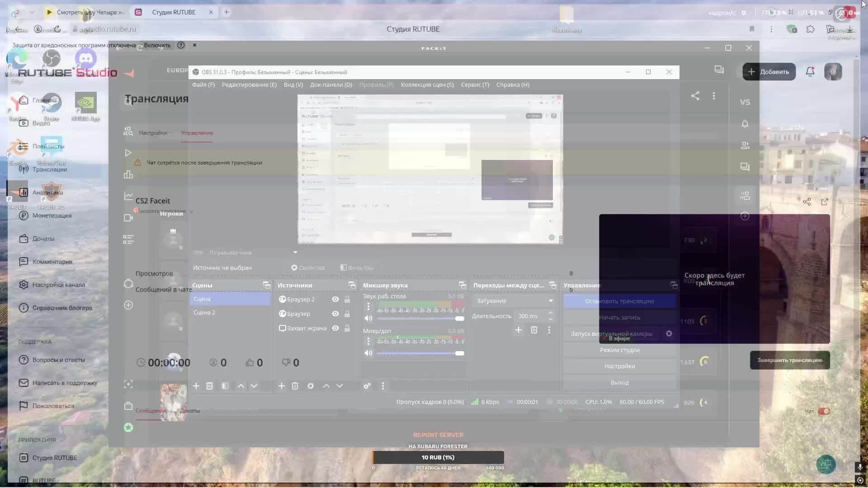Mute Звук раб. стола speaker icon

tap(368, 319)
